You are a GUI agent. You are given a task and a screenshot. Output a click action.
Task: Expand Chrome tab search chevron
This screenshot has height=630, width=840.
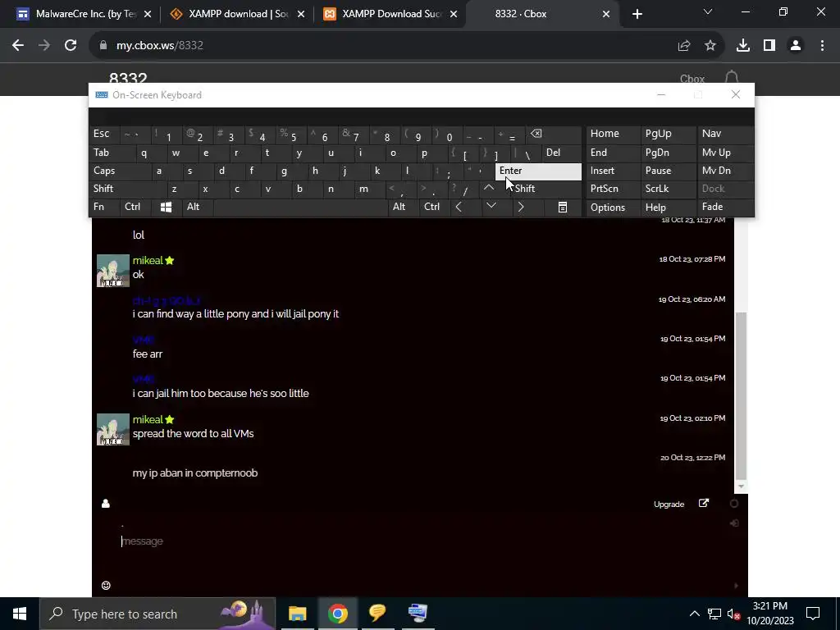(x=708, y=11)
